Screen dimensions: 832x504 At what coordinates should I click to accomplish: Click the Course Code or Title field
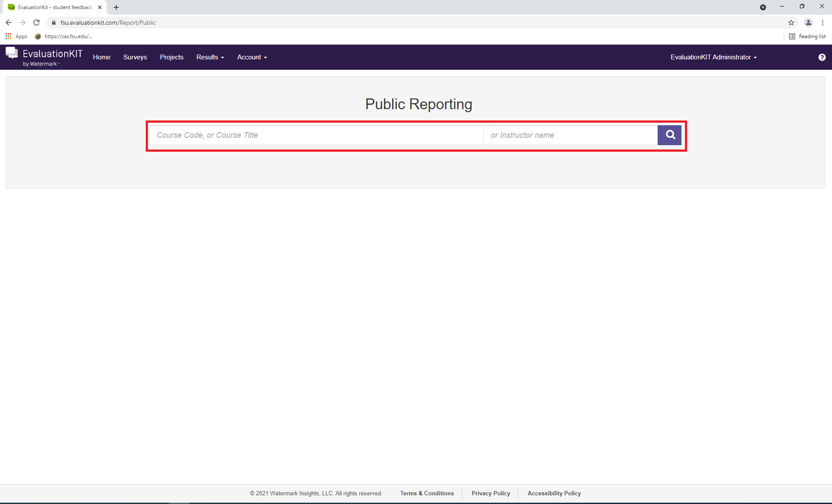pyautogui.click(x=316, y=135)
